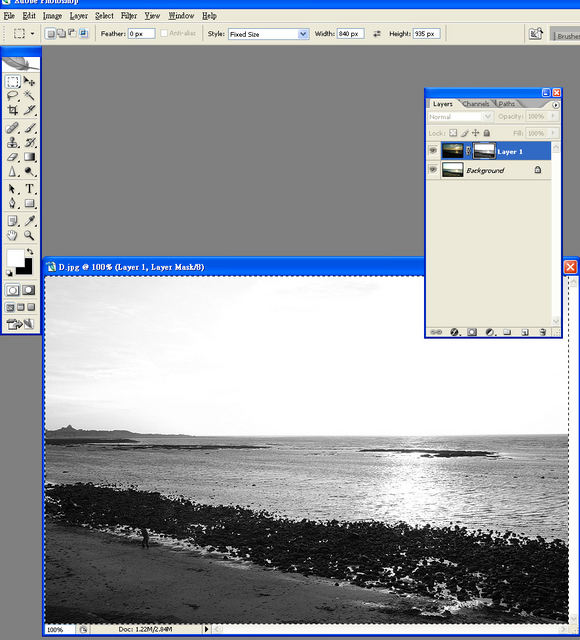Select the Healing Brush tool
This screenshot has height=640, width=580.
13,128
